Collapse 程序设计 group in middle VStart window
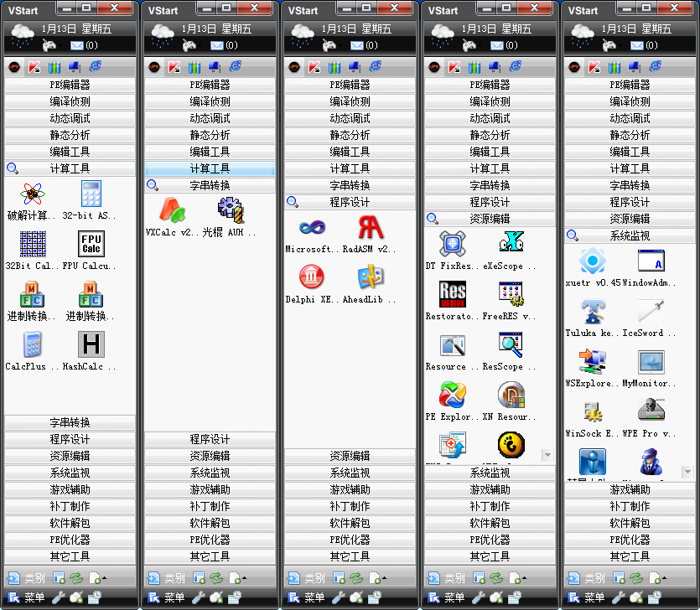 click(350, 202)
